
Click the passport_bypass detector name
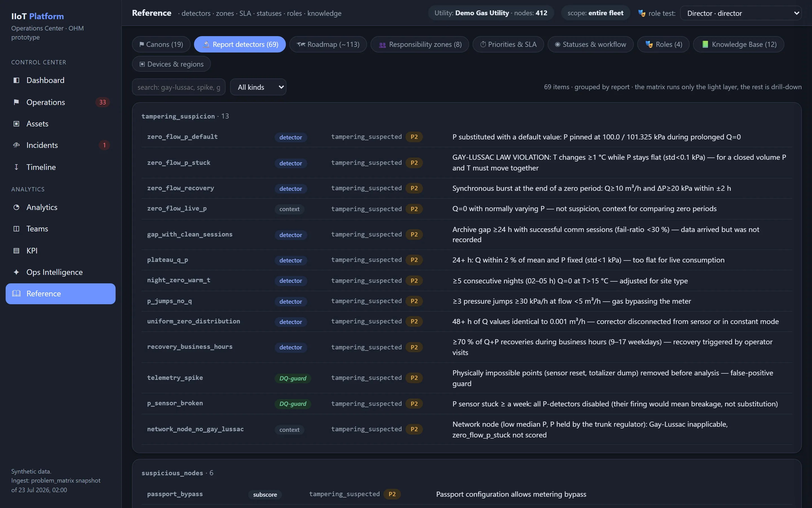175,494
